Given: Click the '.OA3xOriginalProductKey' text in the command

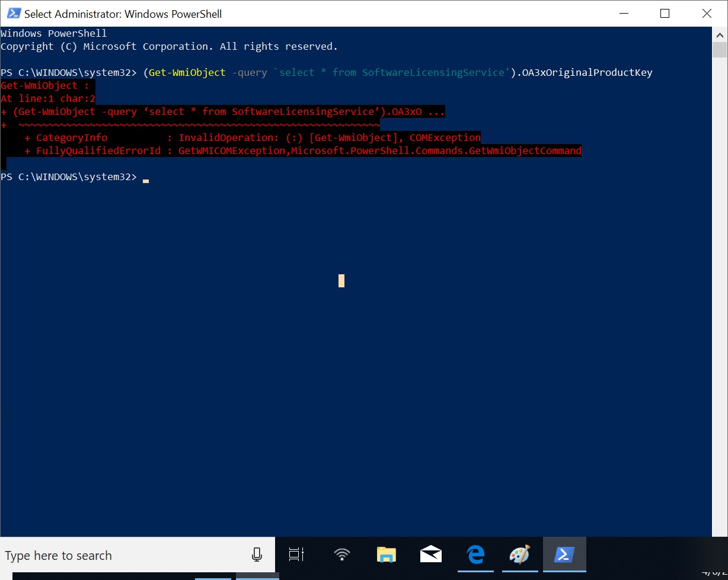Looking at the screenshot, I should point(584,72).
